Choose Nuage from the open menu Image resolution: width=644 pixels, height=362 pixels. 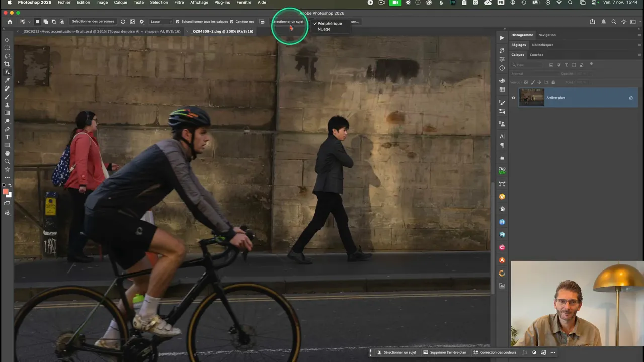(x=324, y=29)
